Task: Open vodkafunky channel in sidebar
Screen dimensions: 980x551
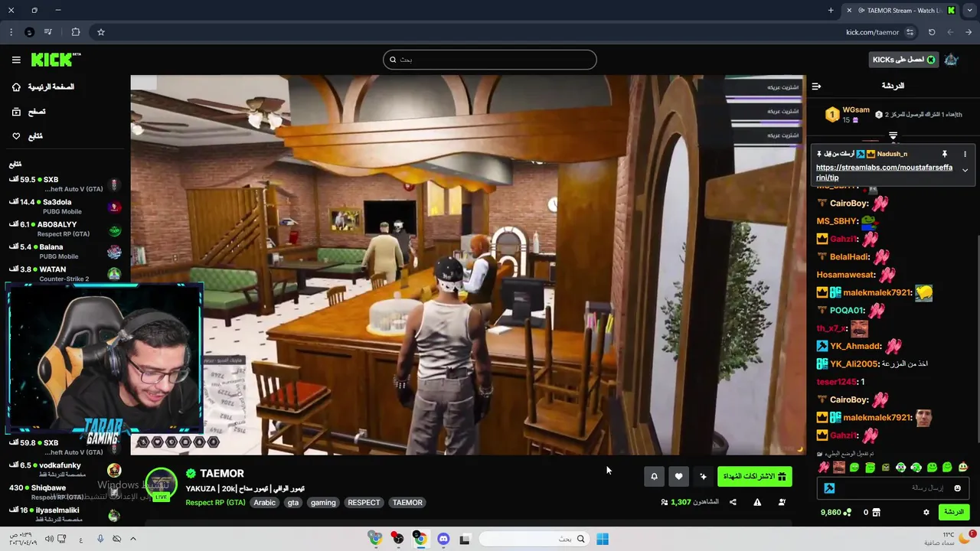Action: point(64,469)
